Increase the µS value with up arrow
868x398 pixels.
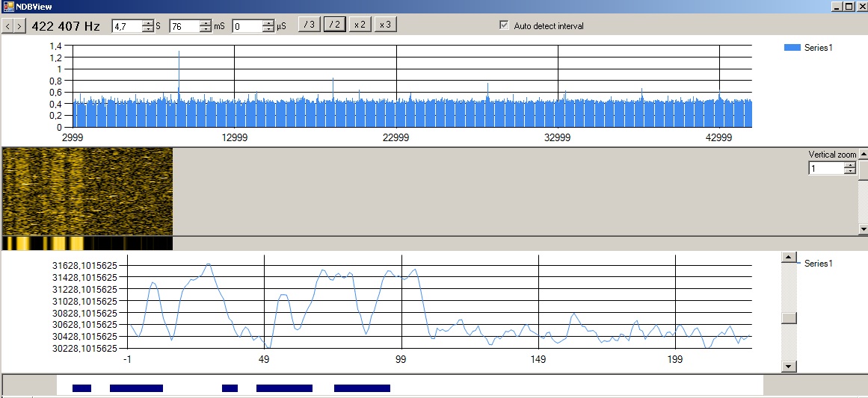tap(268, 22)
